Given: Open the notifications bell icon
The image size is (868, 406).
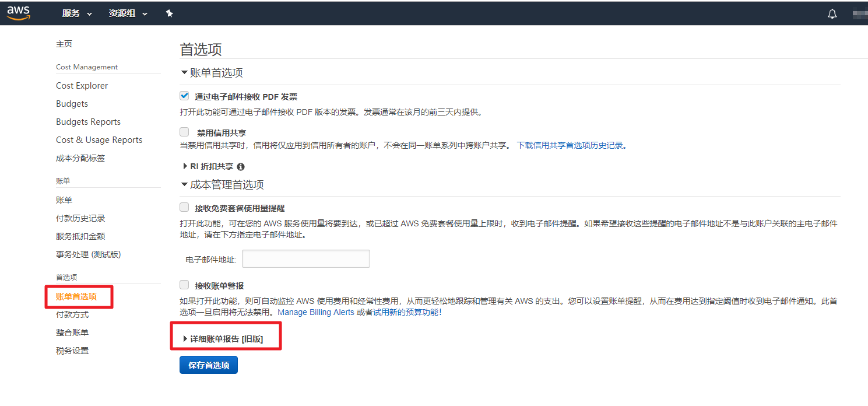Looking at the screenshot, I should (x=832, y=14).
